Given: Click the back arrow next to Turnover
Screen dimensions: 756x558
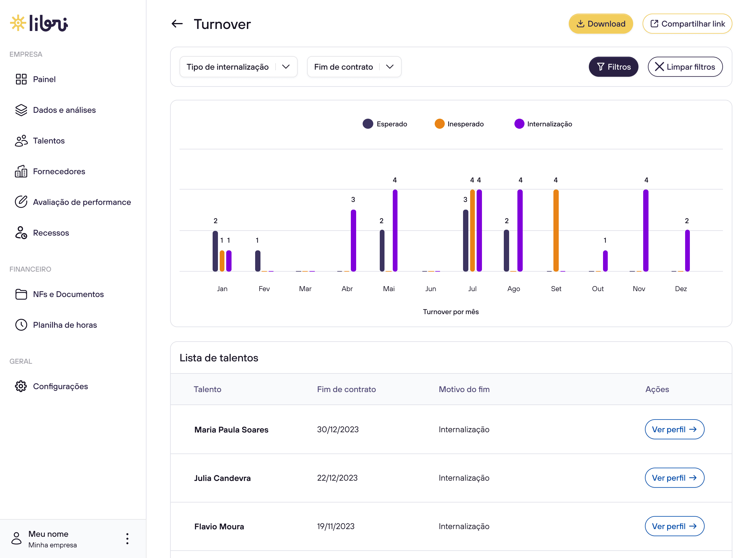Looking at the screenshot, I should [x=177, y=24].
